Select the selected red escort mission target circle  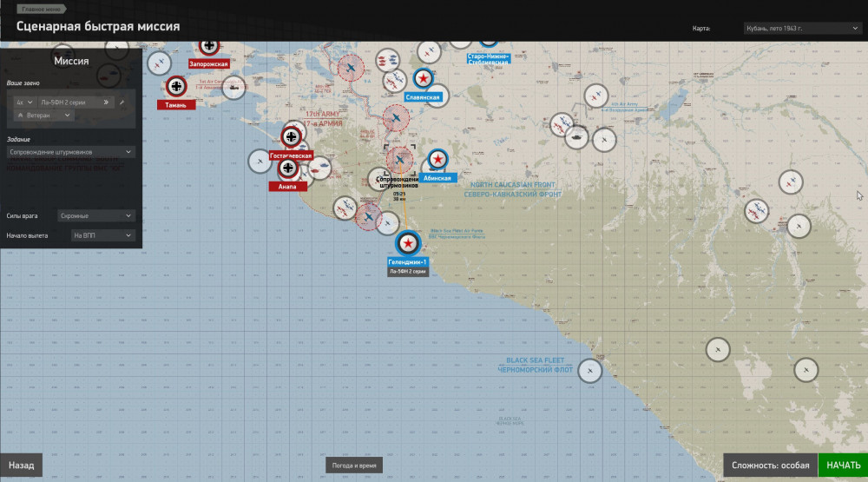399,160
